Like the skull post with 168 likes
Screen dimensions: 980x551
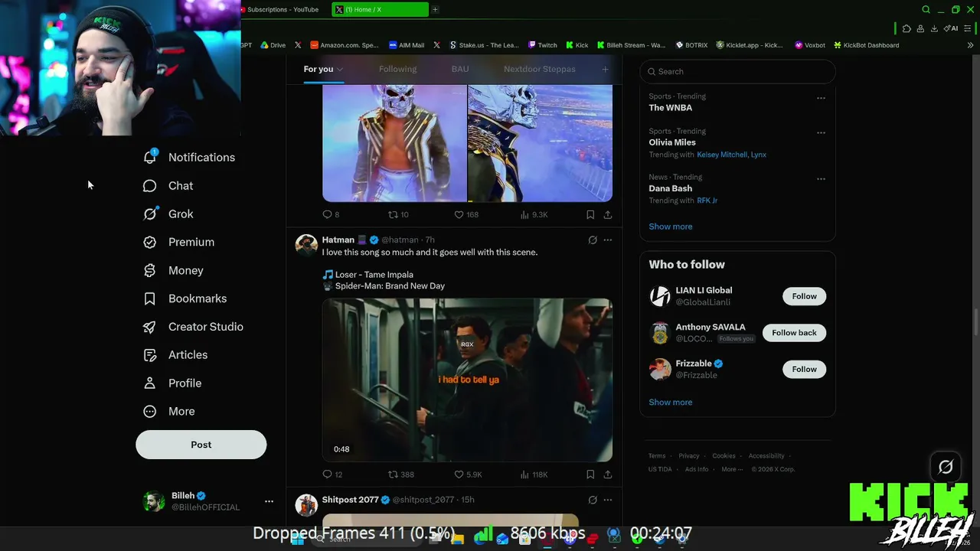coord(459,215)
